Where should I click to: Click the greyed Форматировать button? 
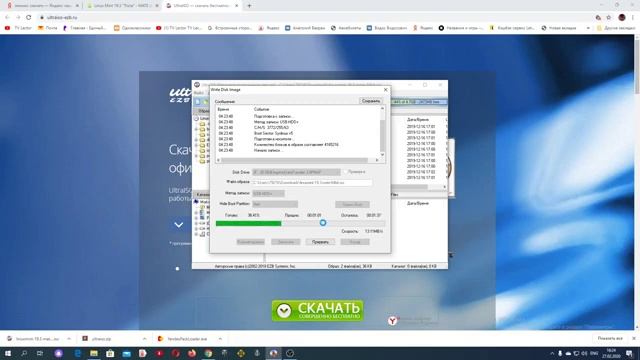click(x=250, y=242)
